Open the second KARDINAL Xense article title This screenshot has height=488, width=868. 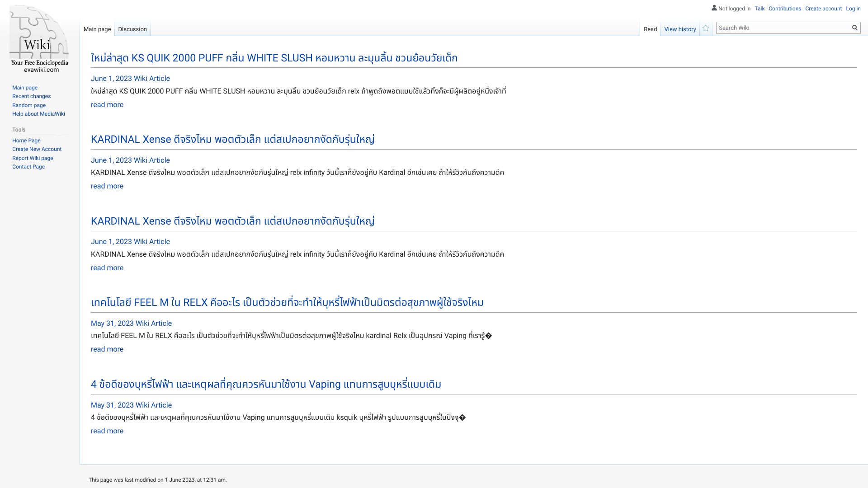232,221
